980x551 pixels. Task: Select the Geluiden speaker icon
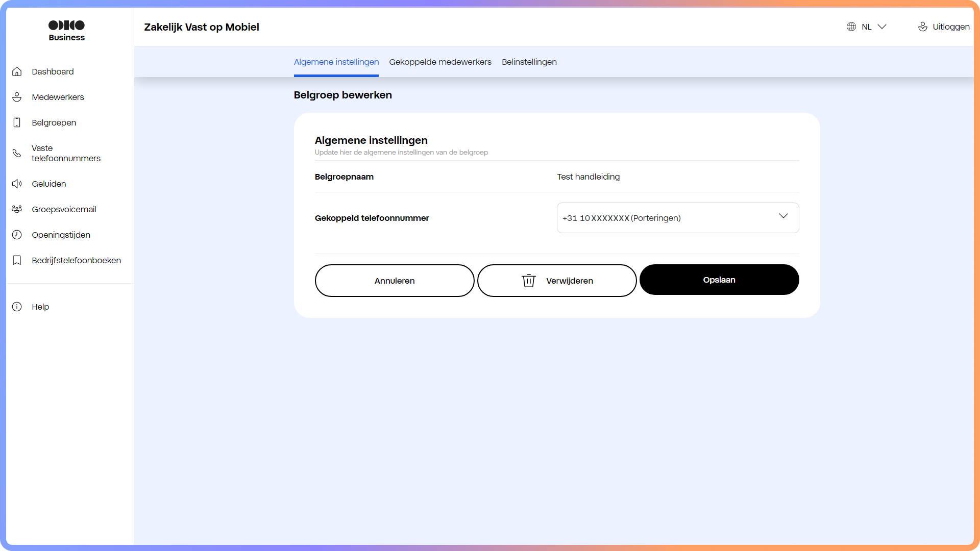pos(17,184)
